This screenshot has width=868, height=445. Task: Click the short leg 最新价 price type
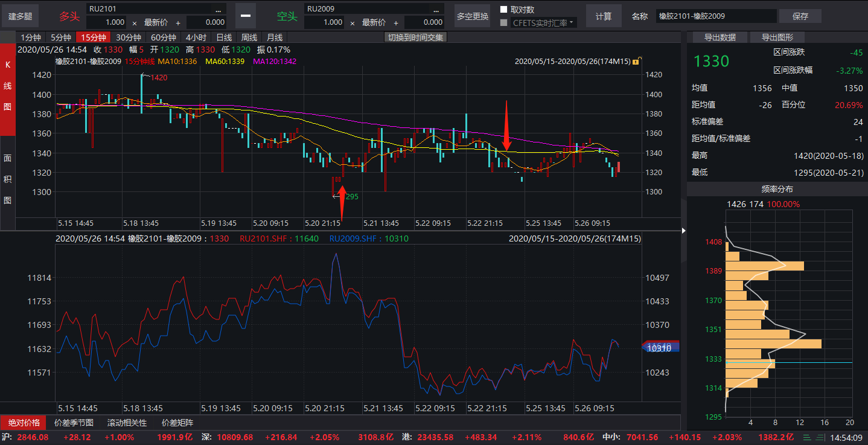coord(374,22)
